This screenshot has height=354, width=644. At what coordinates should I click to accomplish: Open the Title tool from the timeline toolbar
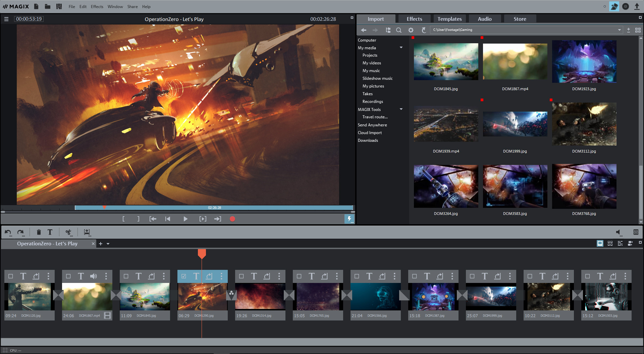point(50,232)
